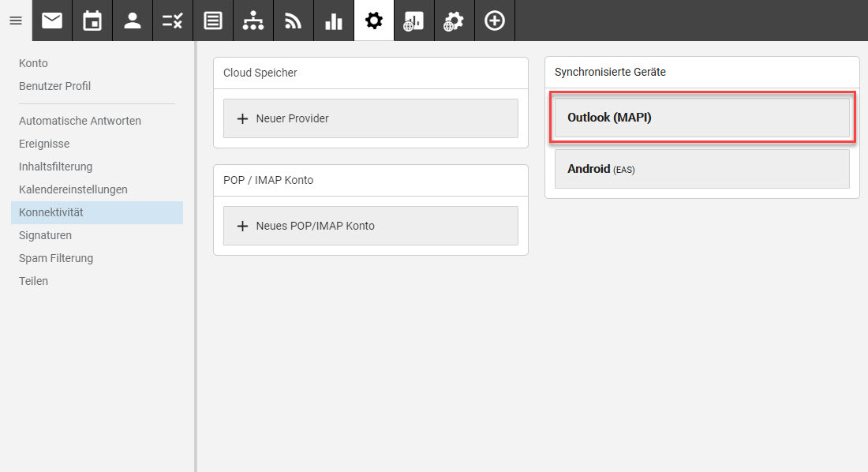Click the POP / IMAP Konto heading
The height and width of the screenshot is (472, 868).
click(x=268, y=180)
